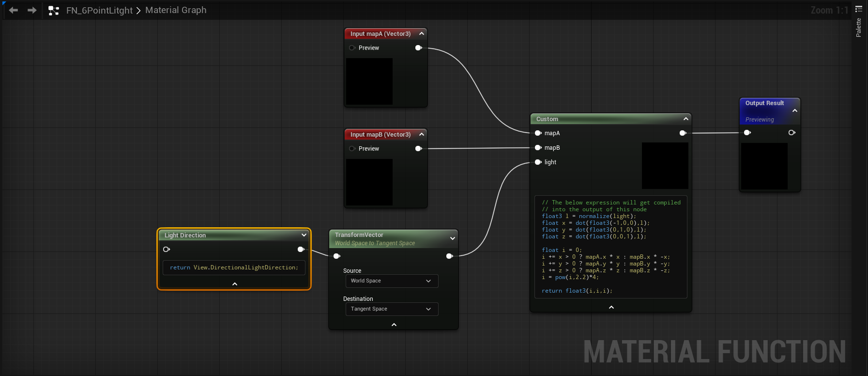Click Input mapA Preview input pin
This screenshot has width=868, height=376.
[x=352, y=47]
